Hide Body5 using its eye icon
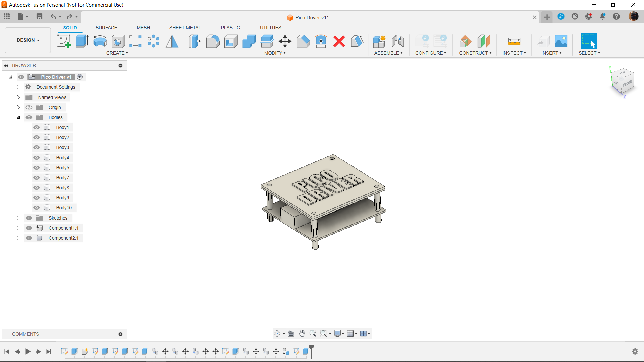The height and width of the screenshot is (362, 644). (x=37, y=168)
